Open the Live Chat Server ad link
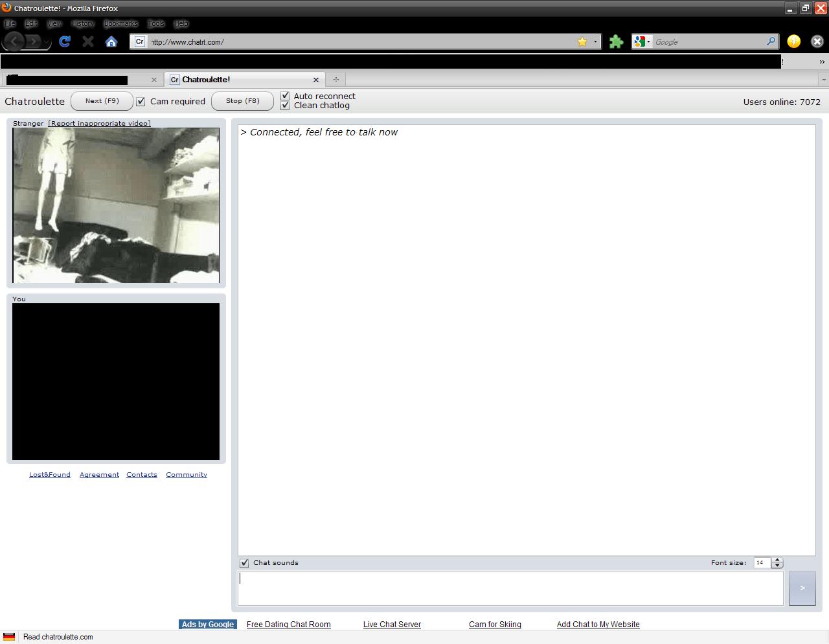 (x=392, y=625)
